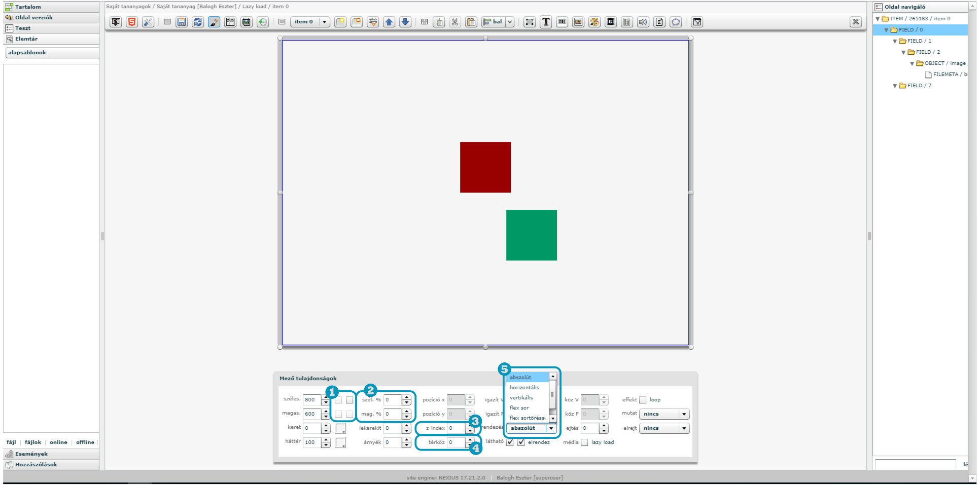Click the speaker audio icon
Image resolution: width=980 pixels, height=485 pixels.
pyautogui.click(x=643, y=22)
